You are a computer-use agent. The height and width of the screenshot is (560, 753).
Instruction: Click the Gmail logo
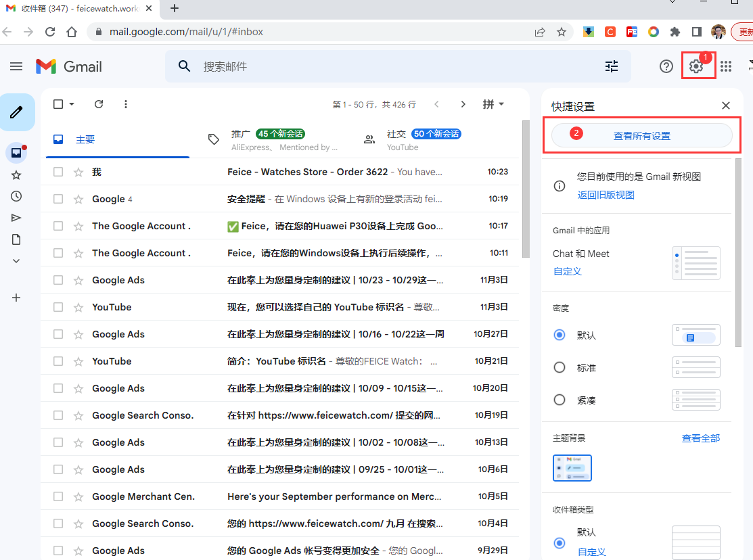coord(69,66)
